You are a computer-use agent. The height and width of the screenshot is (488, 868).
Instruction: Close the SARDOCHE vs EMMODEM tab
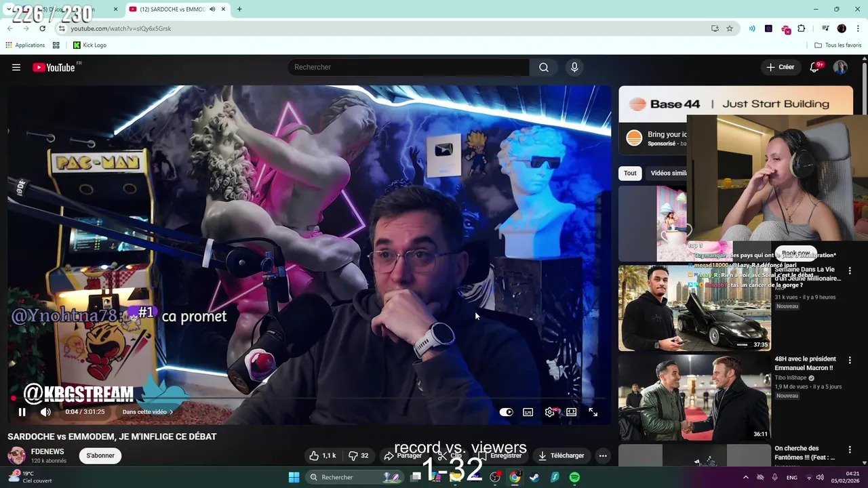[x=223, y=9]
